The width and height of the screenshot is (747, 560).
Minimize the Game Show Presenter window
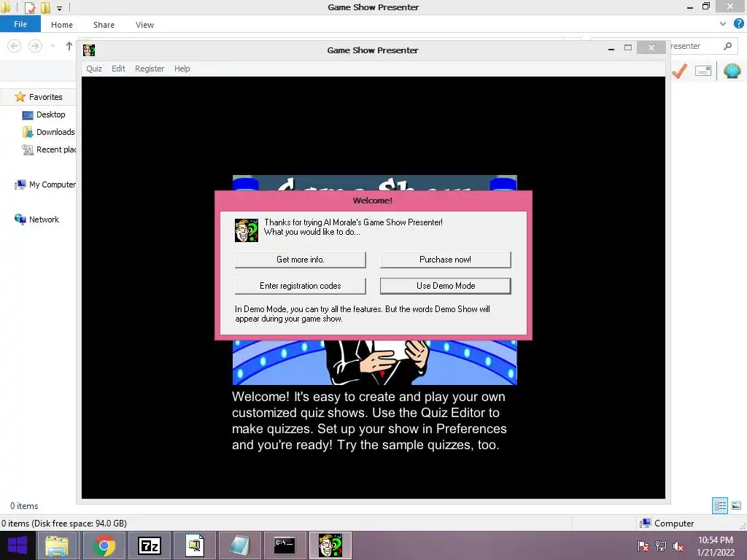(x=611, y=48)
